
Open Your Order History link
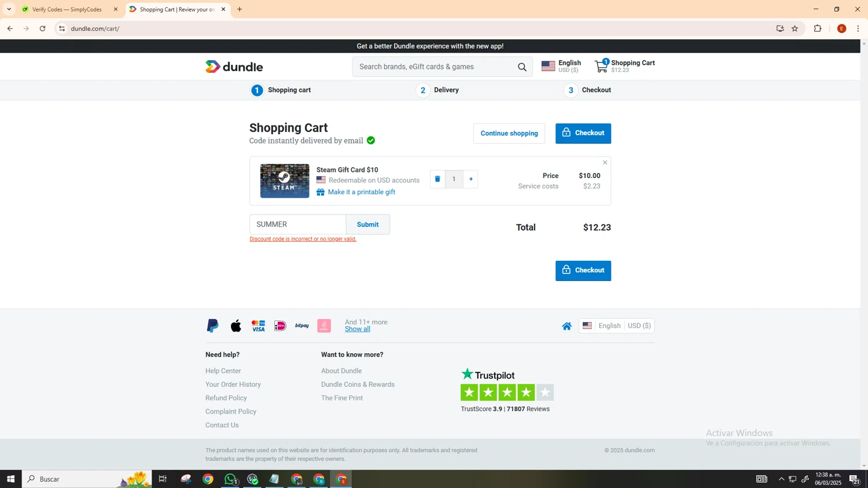point(233,385)
